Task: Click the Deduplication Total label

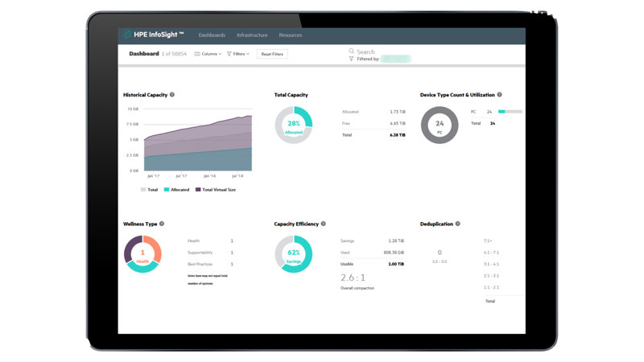Action: click(x=490, y=301)
